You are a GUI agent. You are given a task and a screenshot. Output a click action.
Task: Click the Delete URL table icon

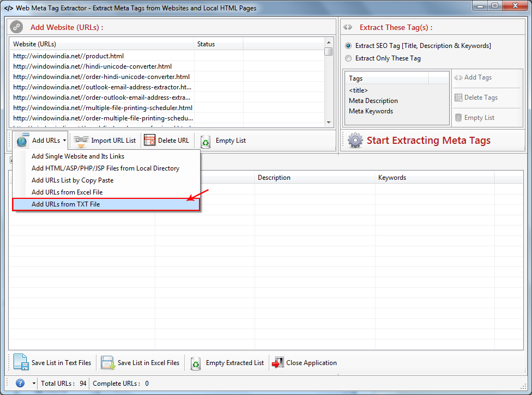[149, 140]
